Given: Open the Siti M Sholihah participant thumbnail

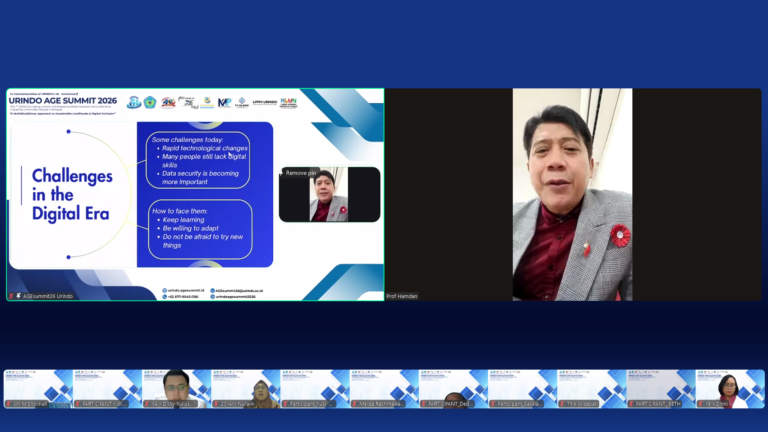Looking at the screenshot, I should 38,389.
